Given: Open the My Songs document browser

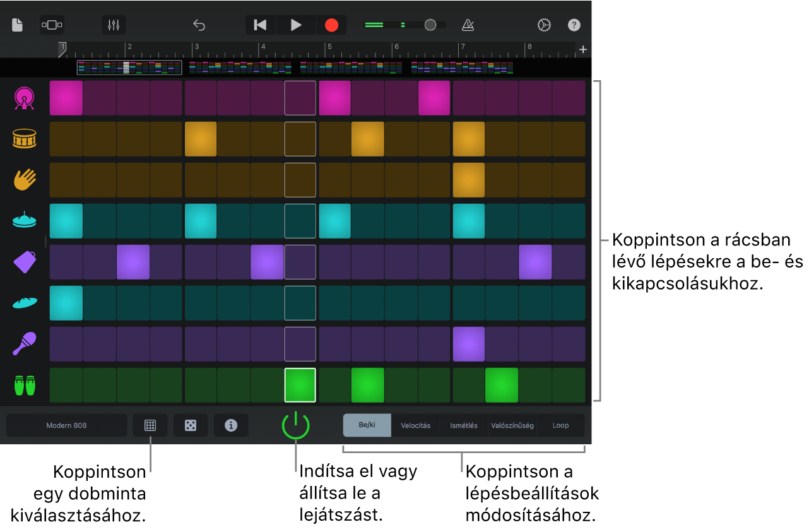Looking at the screenshot, I should click(x=17, y=25).
